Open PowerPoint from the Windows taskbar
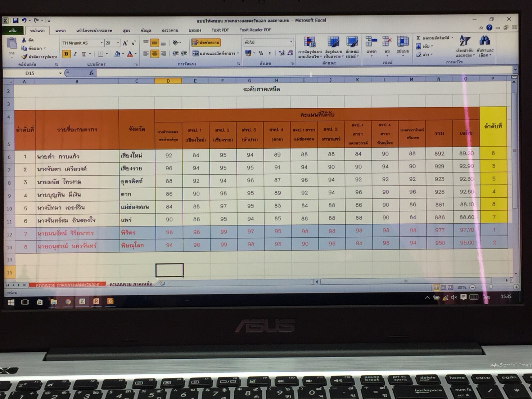The image size is (532, 399). [96, 301]
